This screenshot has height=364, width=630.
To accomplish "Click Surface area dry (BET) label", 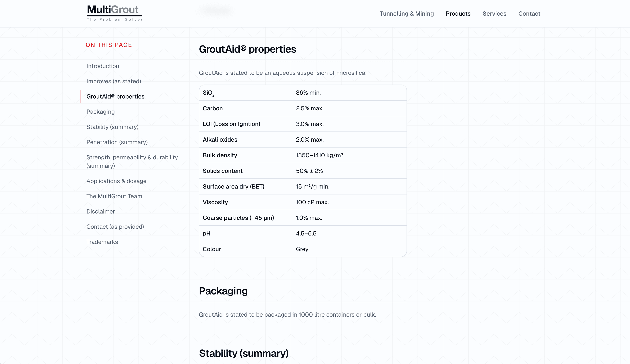I will (x=233, y=186).
